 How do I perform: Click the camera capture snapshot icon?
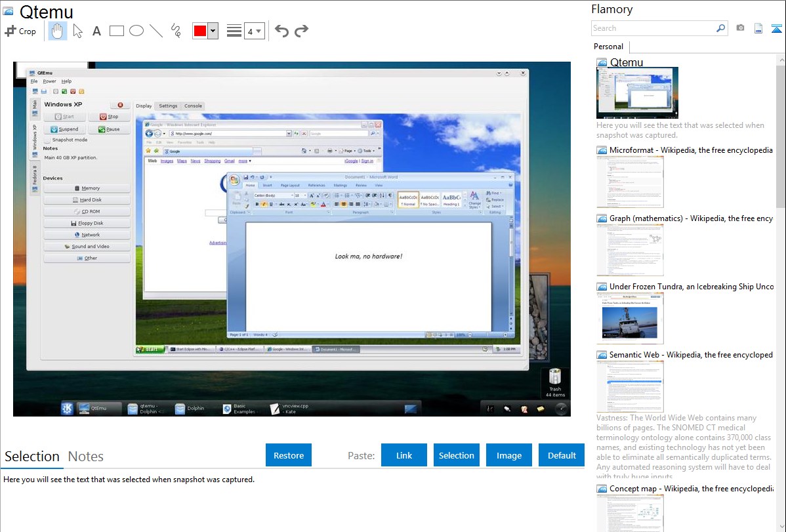click(740, 28)
